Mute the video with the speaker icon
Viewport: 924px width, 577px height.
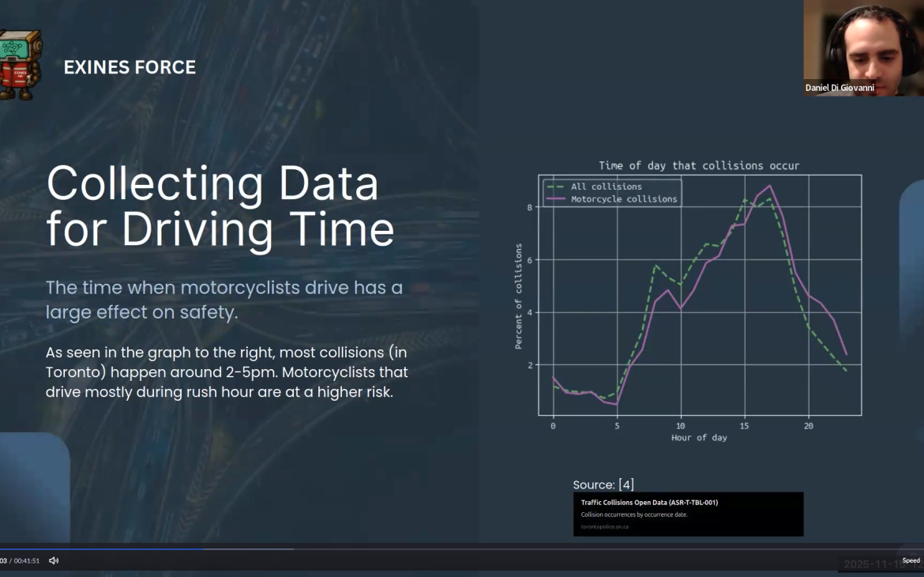[x=54, y=560]
